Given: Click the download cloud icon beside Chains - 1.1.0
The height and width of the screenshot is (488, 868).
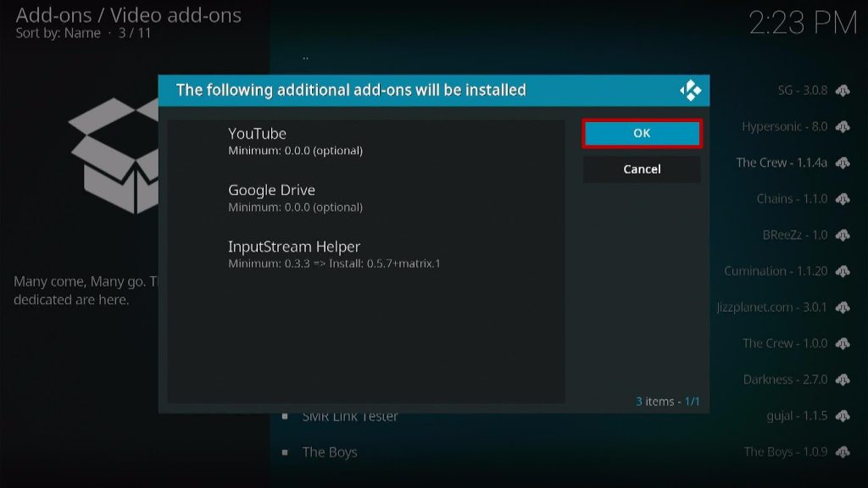Looking at the screenshot, I should click(x=843, y=198).
